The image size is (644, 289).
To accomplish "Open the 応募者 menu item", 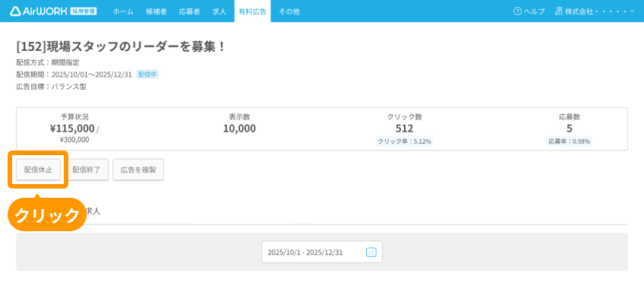I will point(189,11).
